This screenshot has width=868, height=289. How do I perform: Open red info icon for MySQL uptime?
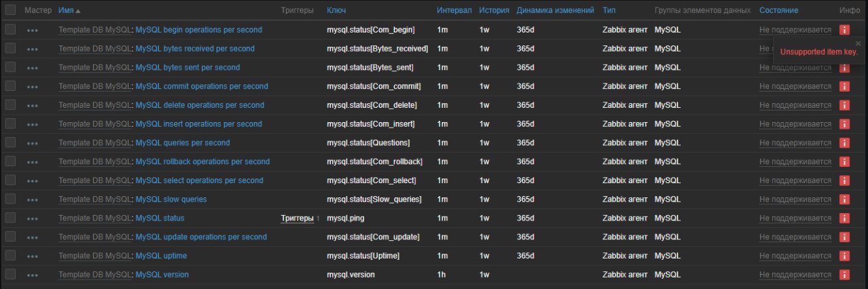(844, 256)
